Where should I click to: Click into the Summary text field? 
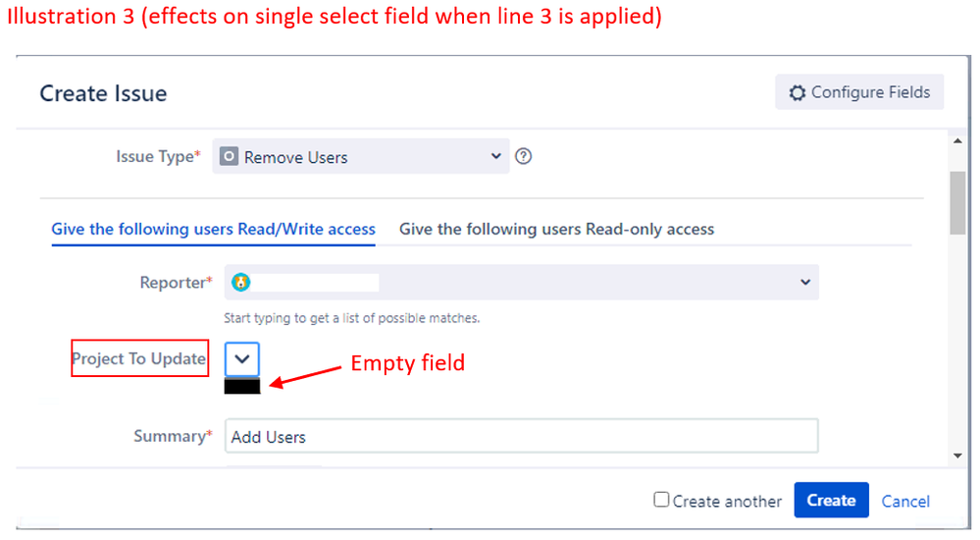(x=521, y=436)
